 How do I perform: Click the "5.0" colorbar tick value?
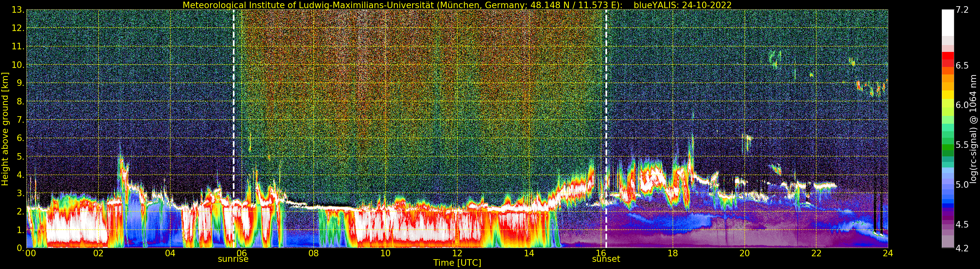point(962,184)
